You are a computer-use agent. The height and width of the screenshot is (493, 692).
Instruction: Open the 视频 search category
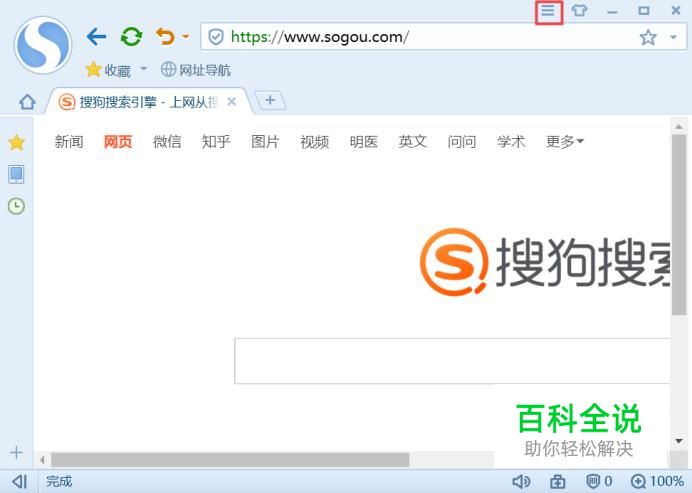coord(315,142)
